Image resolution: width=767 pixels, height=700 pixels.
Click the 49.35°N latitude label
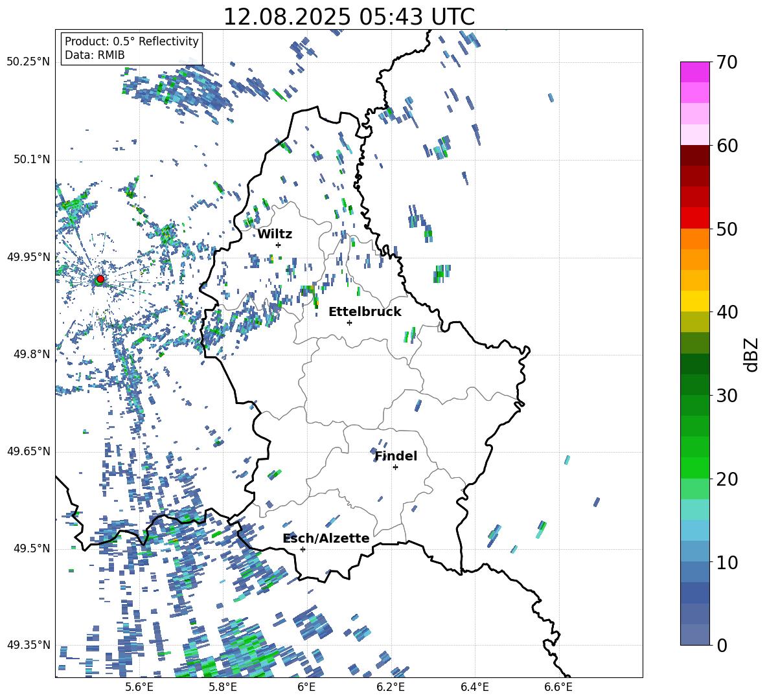(x=29, y=645)
